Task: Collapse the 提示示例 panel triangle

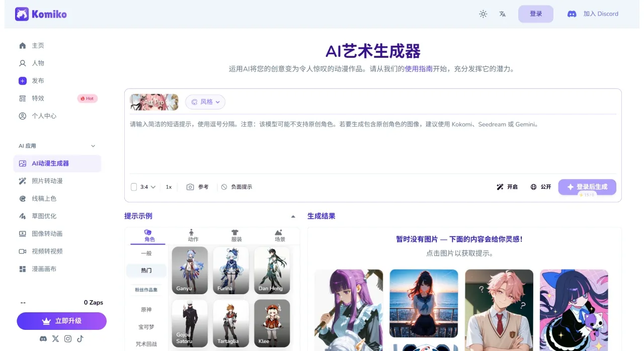Action: [293, 217]
